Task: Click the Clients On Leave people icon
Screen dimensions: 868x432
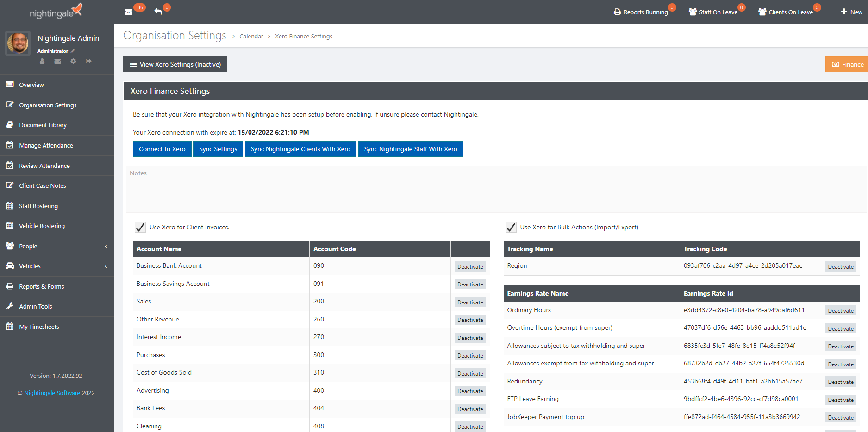Action: coord(762,12)
